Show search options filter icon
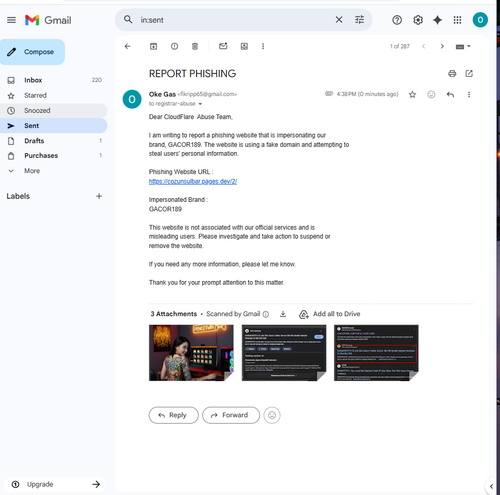 click(x=359, y=20)
